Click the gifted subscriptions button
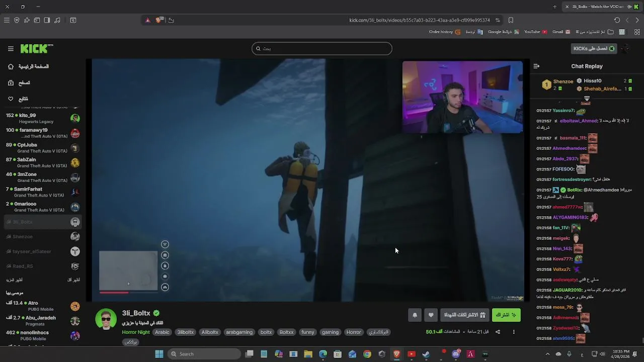Image resolution: width=644 pixels, height=362 pixels. coord(464,315)
